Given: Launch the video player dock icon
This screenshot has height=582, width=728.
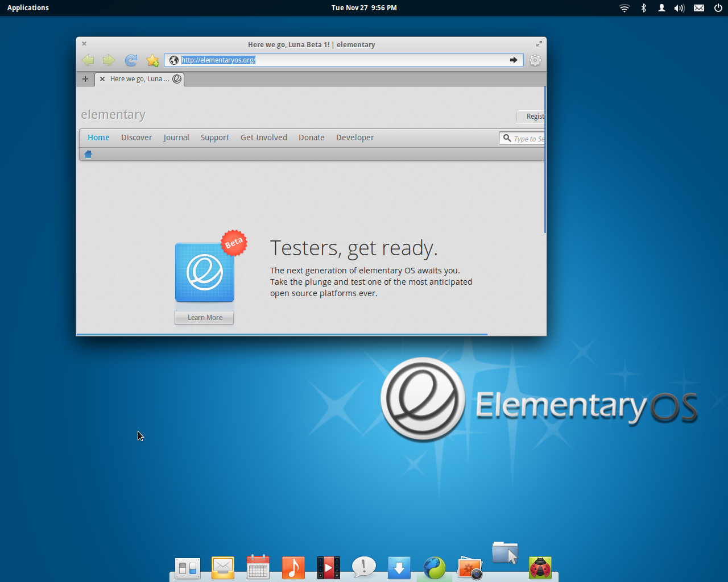Looking at the screenshot, I should pyautogui.click(x=329, y=567).
